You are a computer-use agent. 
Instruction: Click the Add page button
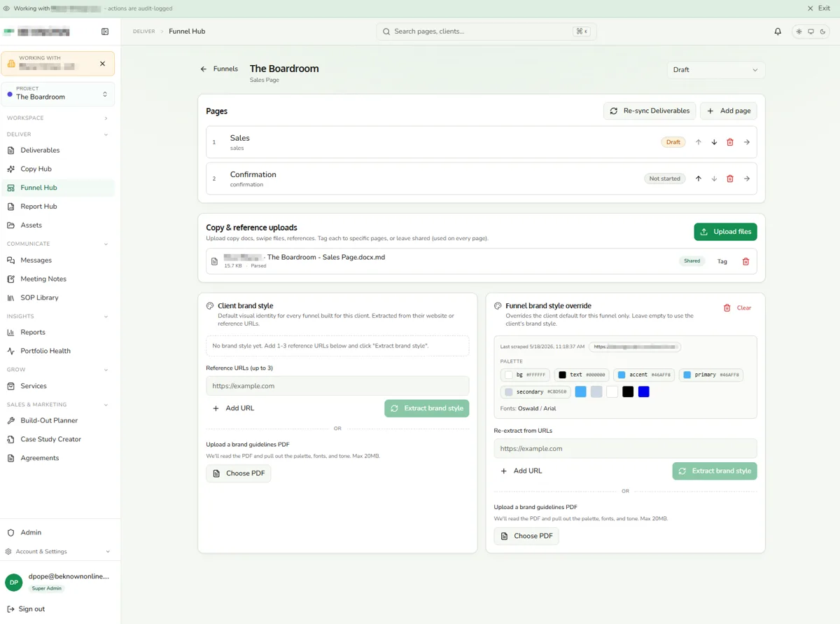pyautogui.click(x=729, y=111)
